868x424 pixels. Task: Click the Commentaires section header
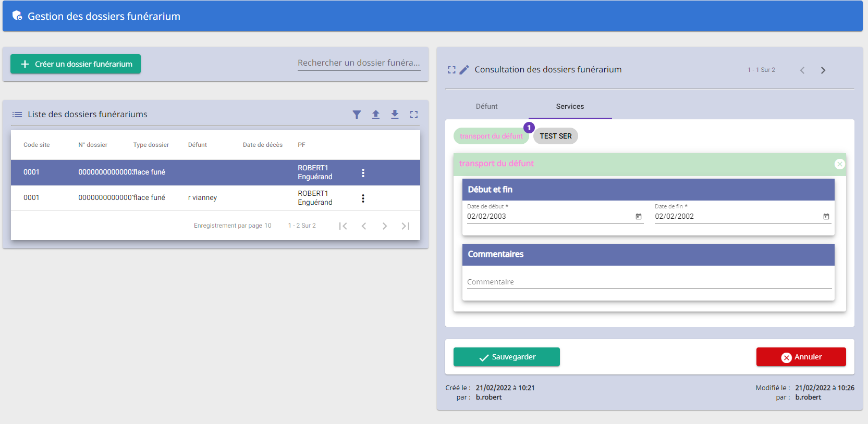tap(648, 254)
